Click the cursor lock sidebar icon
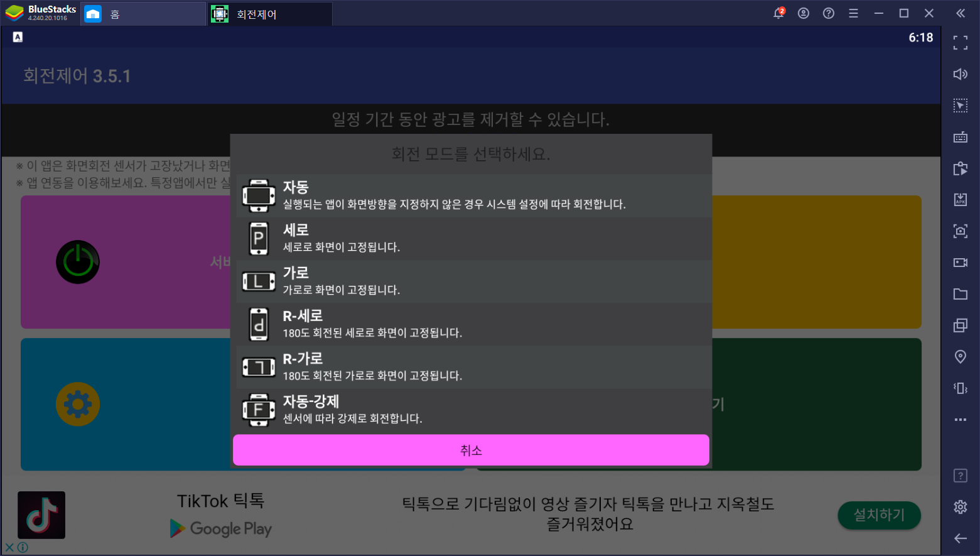The width and height of the screenshot is (980, 556). tap(961, 106)
